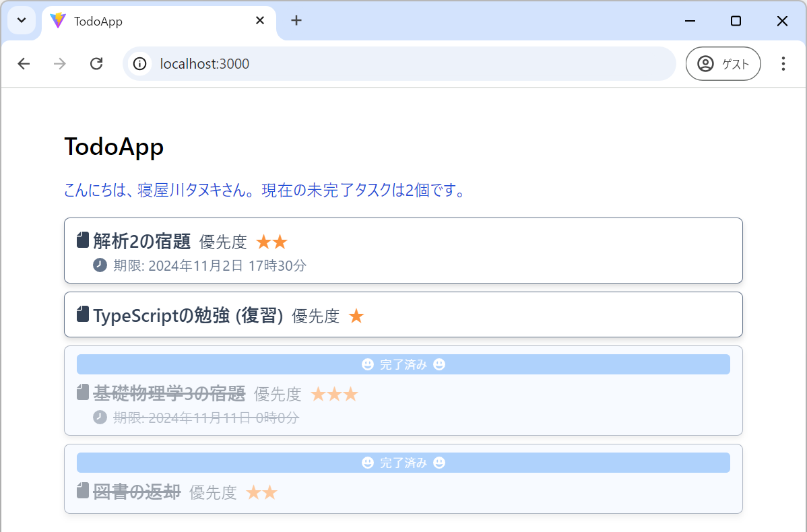Image resolution: width=807 pixels, height=532 pixels.
Task: Click file icon beside 図書の返却
Action: tap(83, 491)
